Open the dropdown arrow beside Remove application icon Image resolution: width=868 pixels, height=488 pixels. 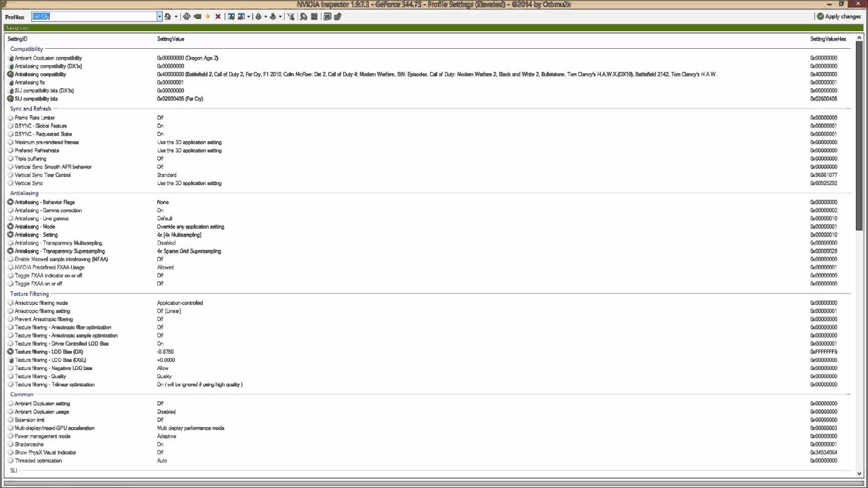249,16
